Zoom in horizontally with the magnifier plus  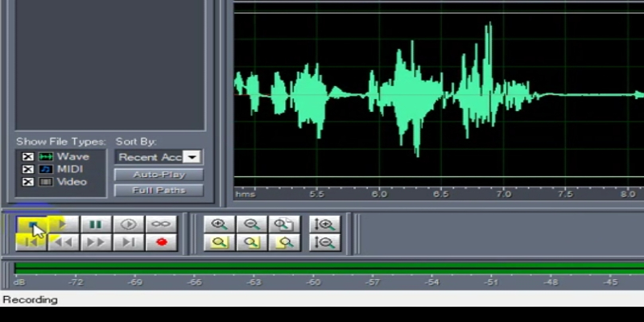tap(219, 225)
